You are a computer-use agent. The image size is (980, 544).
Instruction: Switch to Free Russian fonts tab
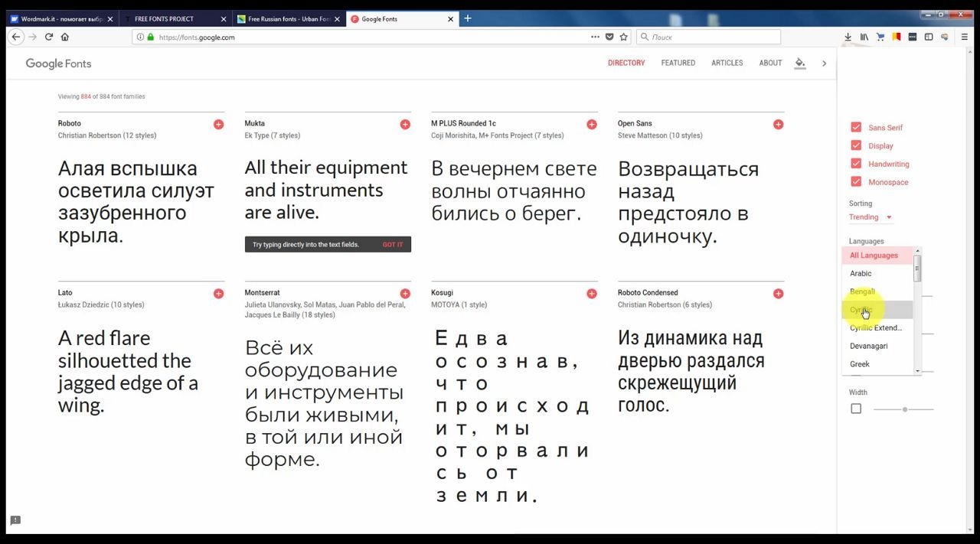coord(288,18)
